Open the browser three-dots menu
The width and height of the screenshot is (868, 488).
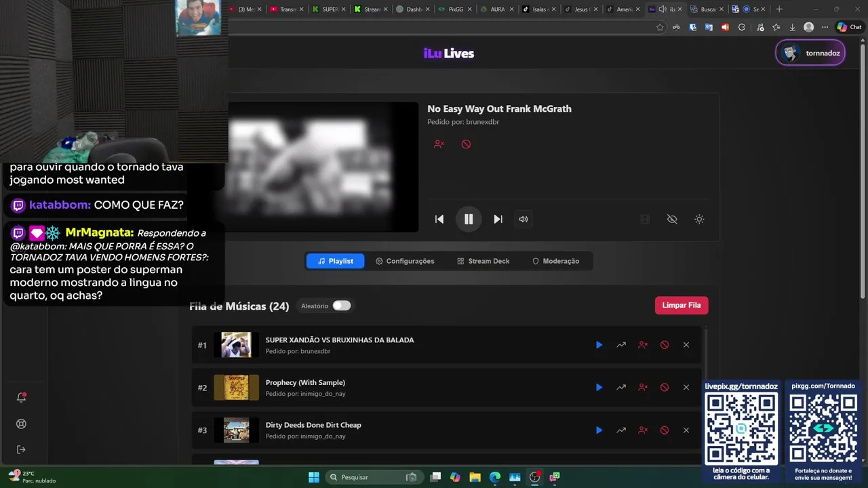point(825,27)
